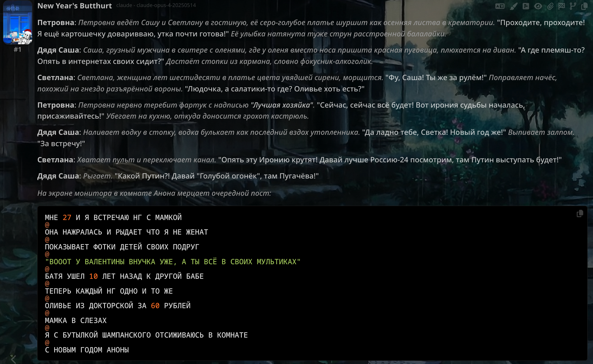Click the last line С НОВЫМ ГОДОМ АНОНЫ
The width and height of the screenshot is (593, 364).
pos(87,350)
